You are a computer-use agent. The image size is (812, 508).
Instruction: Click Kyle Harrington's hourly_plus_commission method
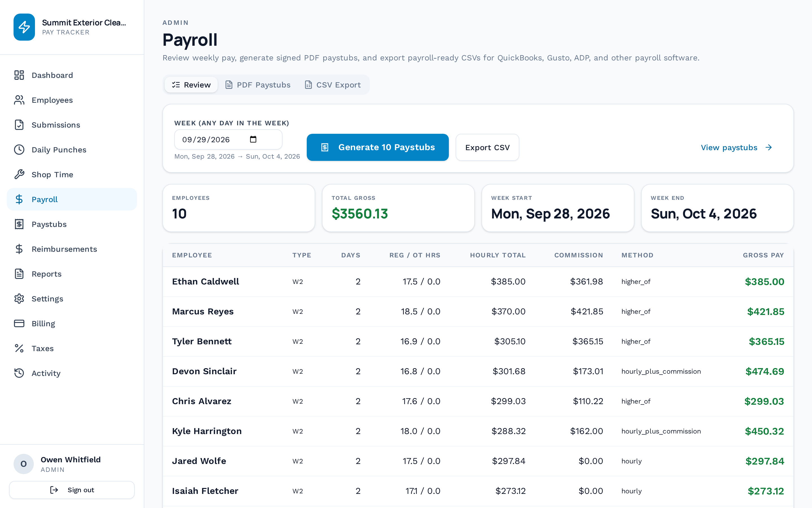pos(661,431)
